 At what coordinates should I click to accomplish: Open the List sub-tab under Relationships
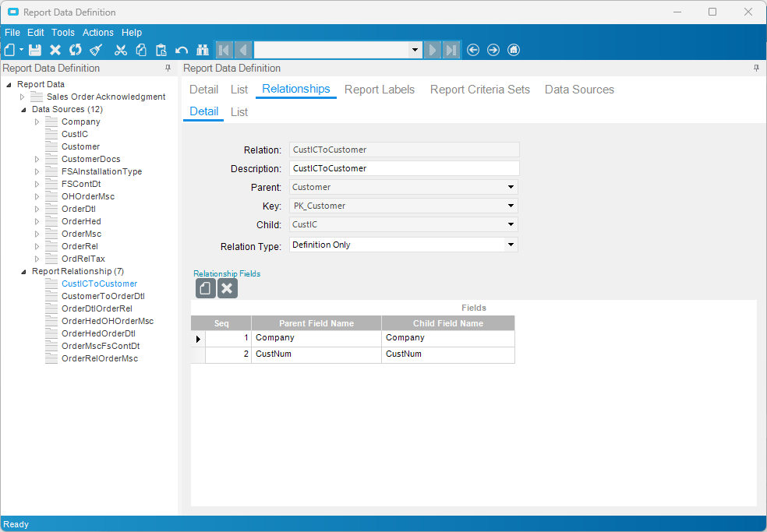coord(239,112)
